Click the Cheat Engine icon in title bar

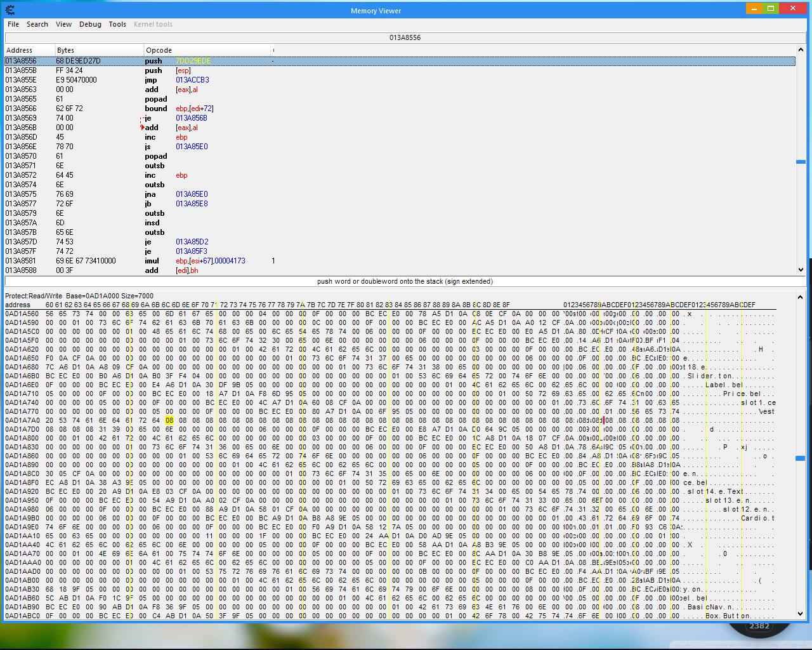pyautogui.click(x=10, y=10)
